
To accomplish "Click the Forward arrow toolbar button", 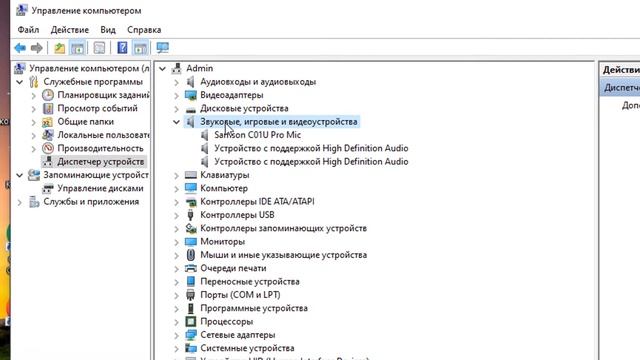I will click(x=36, y=48).
